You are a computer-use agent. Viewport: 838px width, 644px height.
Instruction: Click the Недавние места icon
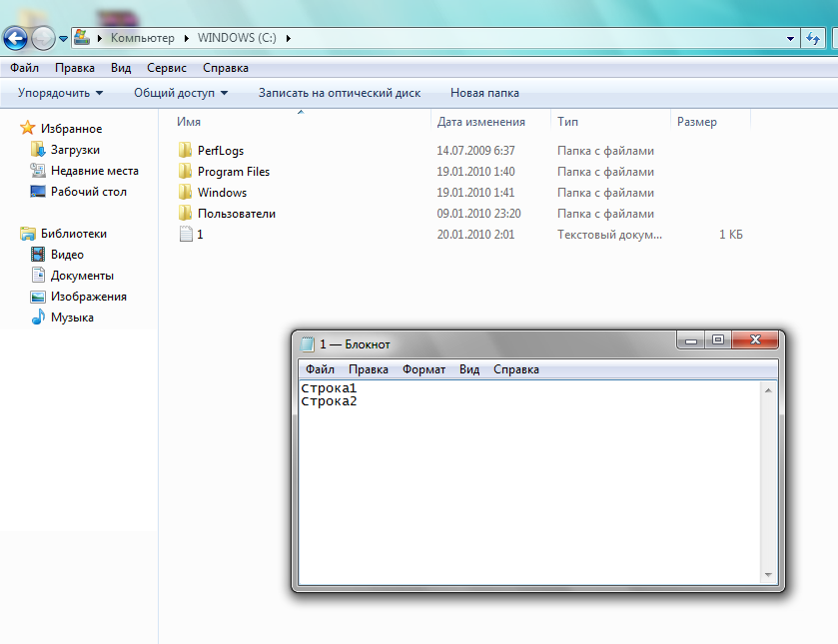(37, 170)
